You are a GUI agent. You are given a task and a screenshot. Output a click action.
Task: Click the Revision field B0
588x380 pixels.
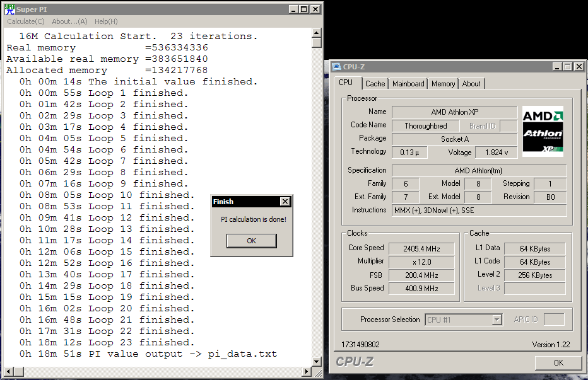coord(550,197)
